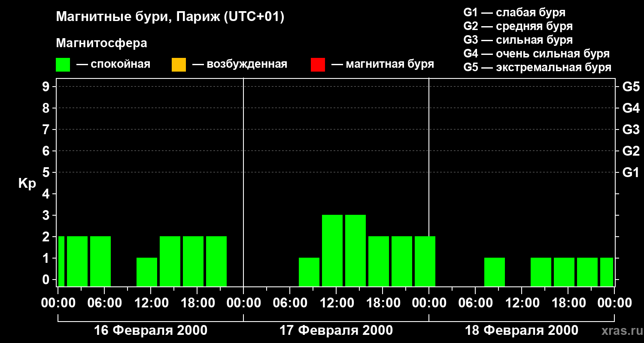The width and height of the screenshot is (644, 343).
Task: Click the G3 label on right axis
Action: coord(631,129)
